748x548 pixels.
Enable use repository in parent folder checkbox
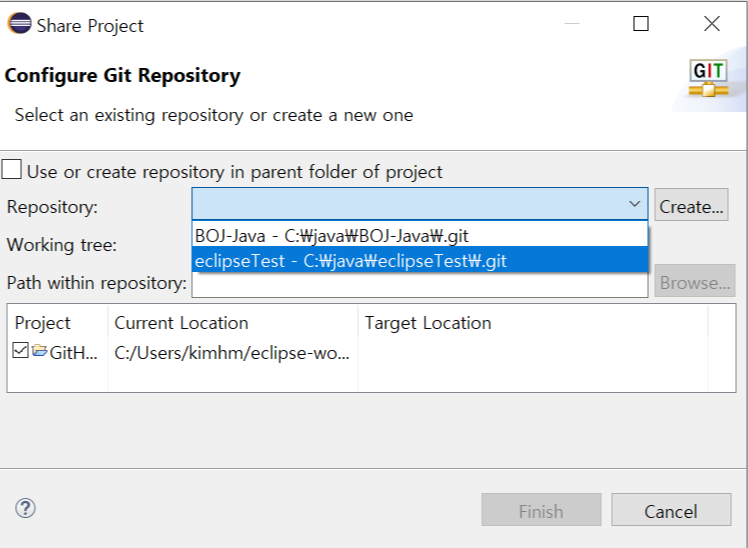pyautogui.click(x=11, y=169)
